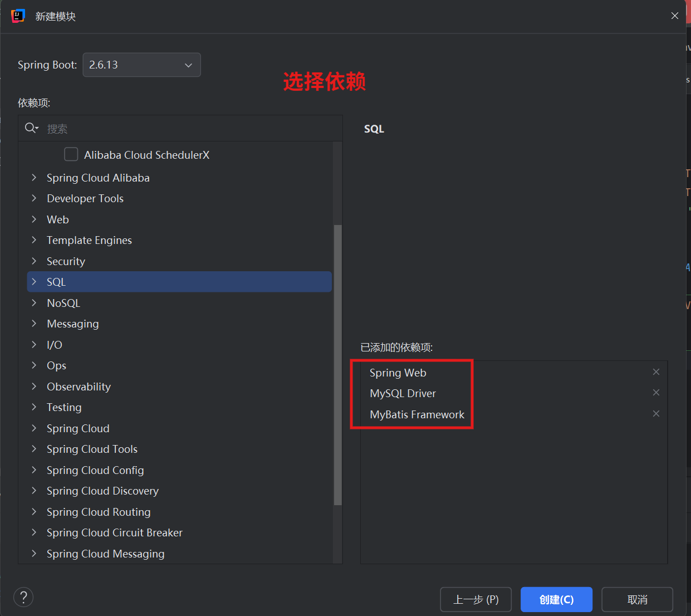Expand the Developer Tools chevron

point(34,198)
